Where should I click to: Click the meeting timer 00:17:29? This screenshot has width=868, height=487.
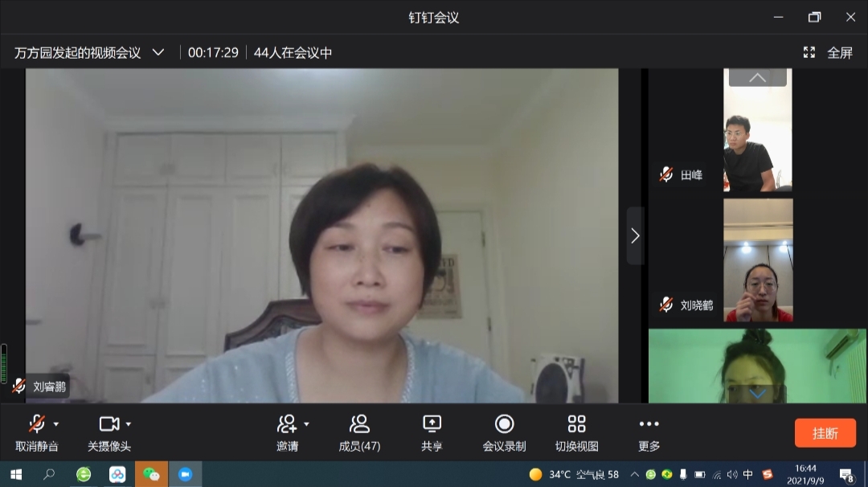point(213,52)
